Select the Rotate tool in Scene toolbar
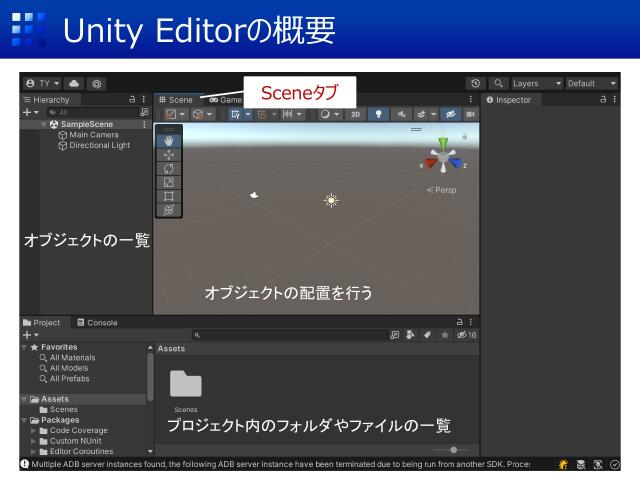This screenshot has width=640, height=480. click(x=169, y=169)
